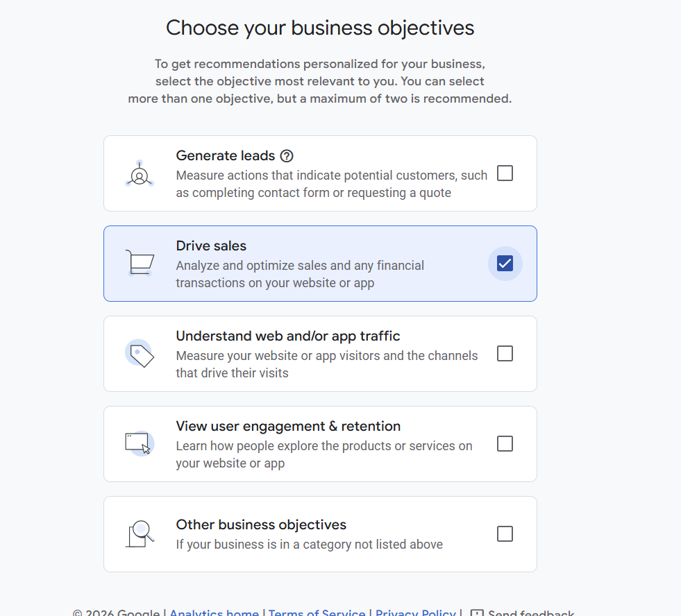Click the browser window engagement icon
This screenshot has height=616, width=681.
click(139, 443)
